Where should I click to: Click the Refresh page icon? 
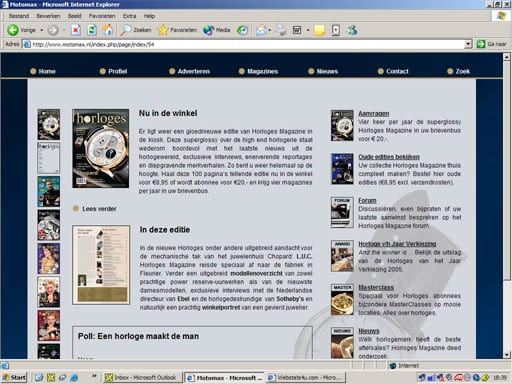[x=92, y=30]
